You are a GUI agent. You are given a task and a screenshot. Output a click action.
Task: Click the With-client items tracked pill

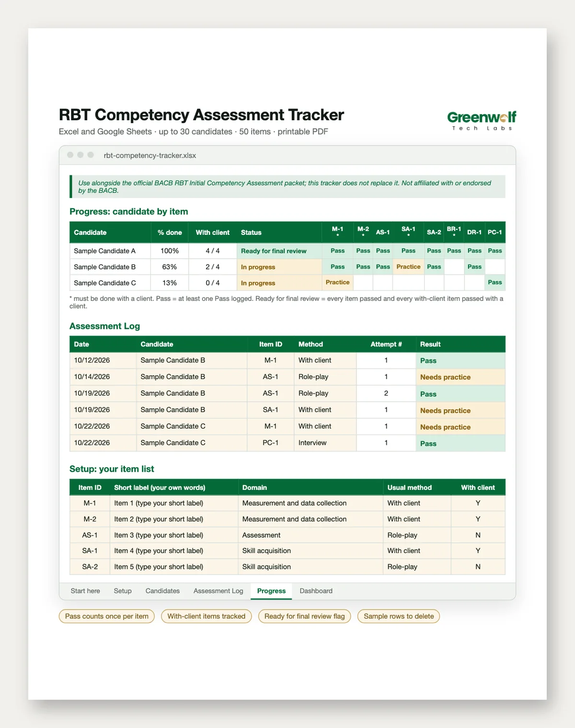pyautogui.click(x=207, y=616)
